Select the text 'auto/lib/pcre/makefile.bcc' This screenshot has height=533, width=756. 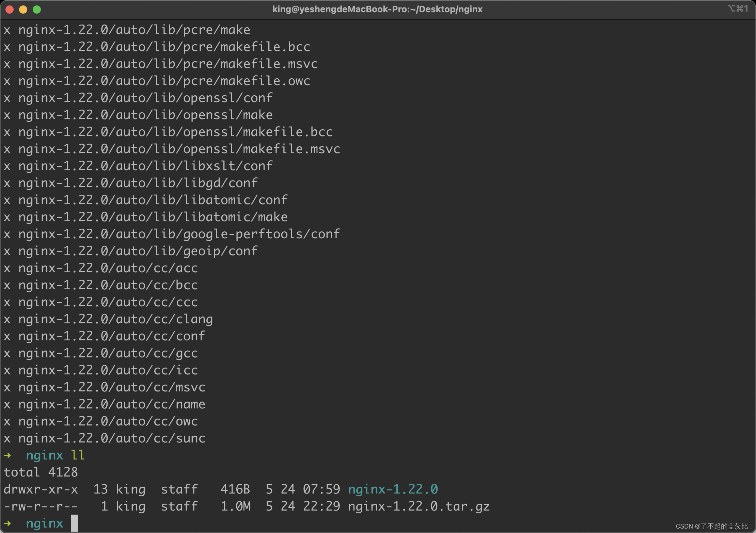tap(213, 47)
